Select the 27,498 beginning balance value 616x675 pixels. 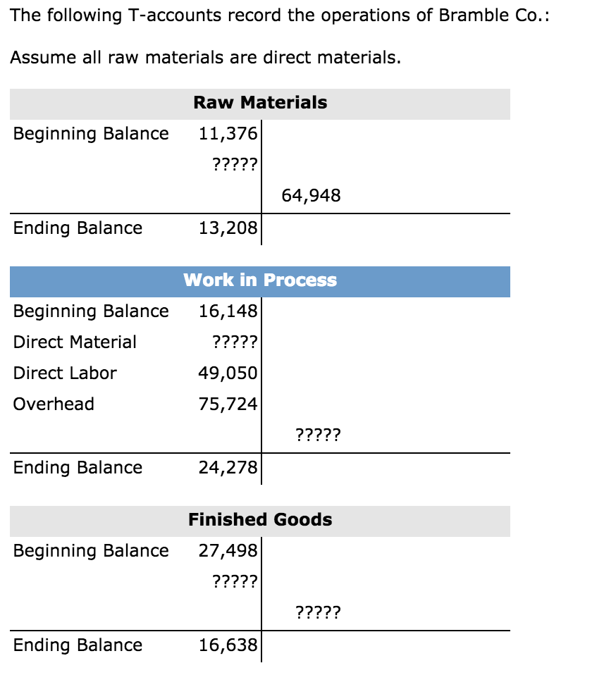click(x=229, y=551)
